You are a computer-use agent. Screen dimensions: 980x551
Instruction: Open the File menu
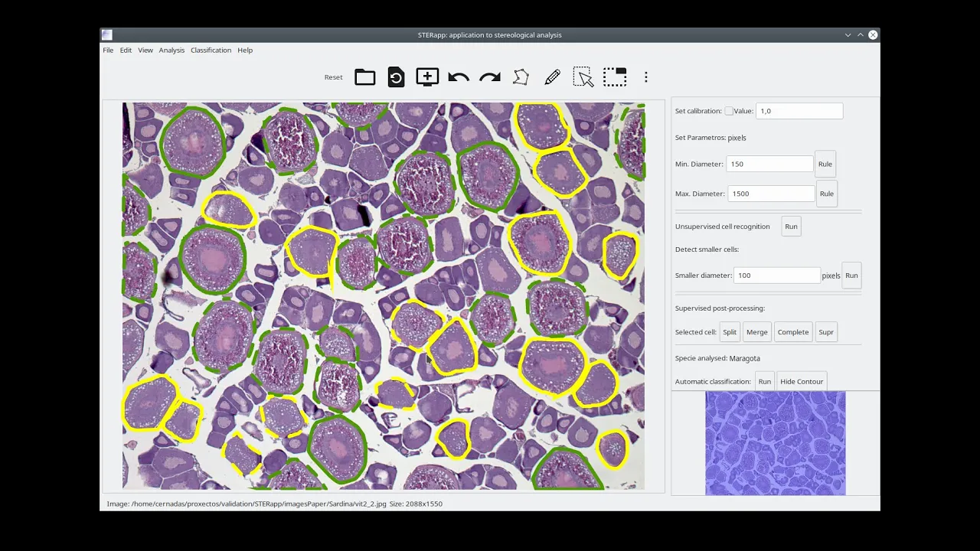tap(108, 50)
